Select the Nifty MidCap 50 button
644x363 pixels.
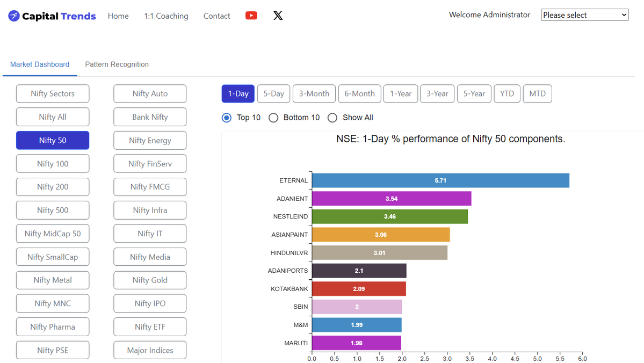tap(53, 234)
